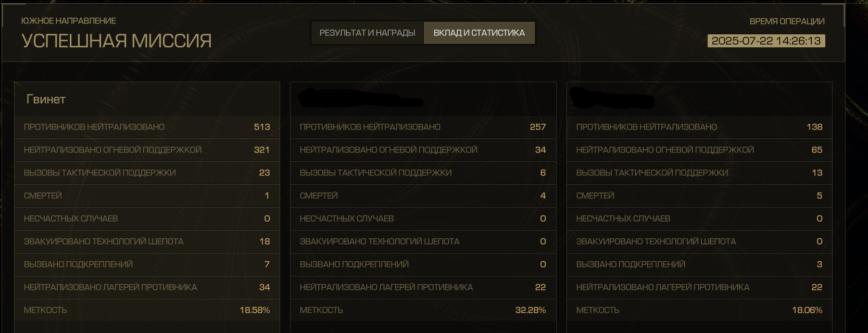The image size is (868, 333).
Task: Click Гвинет's 513 enemies neutralized row
Action: [x=147, y=127]
